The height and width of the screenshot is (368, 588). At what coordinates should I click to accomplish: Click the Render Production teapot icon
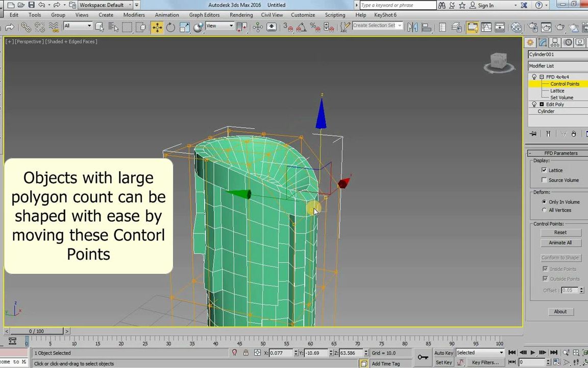tap(560, 26)
